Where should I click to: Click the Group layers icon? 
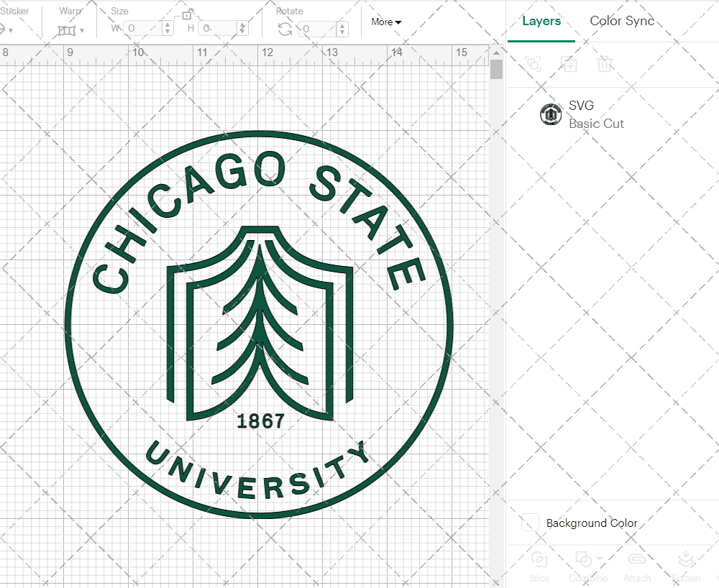point(533,64)
